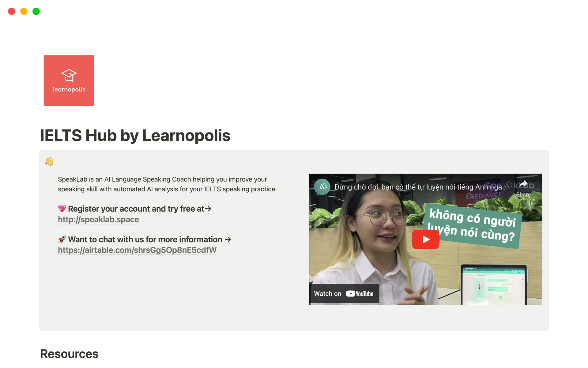Select the IELTS Hub by Learnopolis title
Image resolution: width=588 pixels, height=368 pixels.
pos(135,136)
